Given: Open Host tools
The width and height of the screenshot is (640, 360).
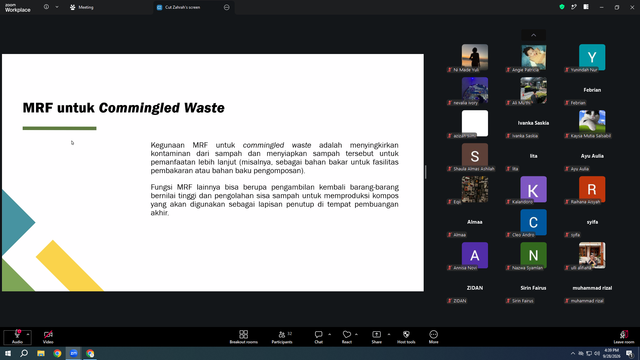Looking at the screenshot, I should pos(406,337).
